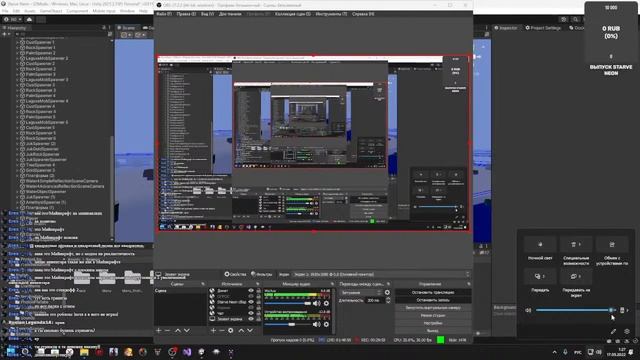Click Unity cloud icon in the toolbar
The image size is (640, 360).
tap(29, 19)
